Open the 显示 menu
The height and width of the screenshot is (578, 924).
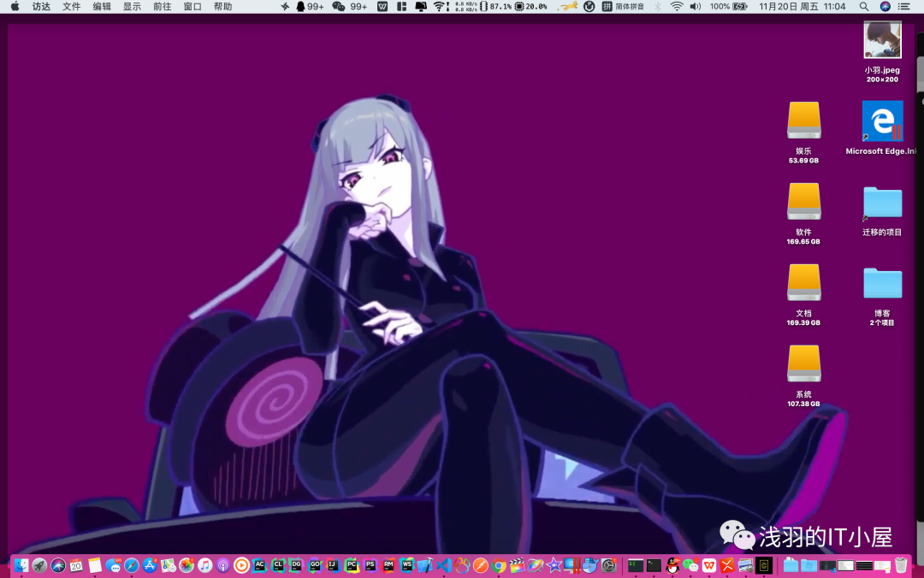pyautogui.click(x=132, y=7)
